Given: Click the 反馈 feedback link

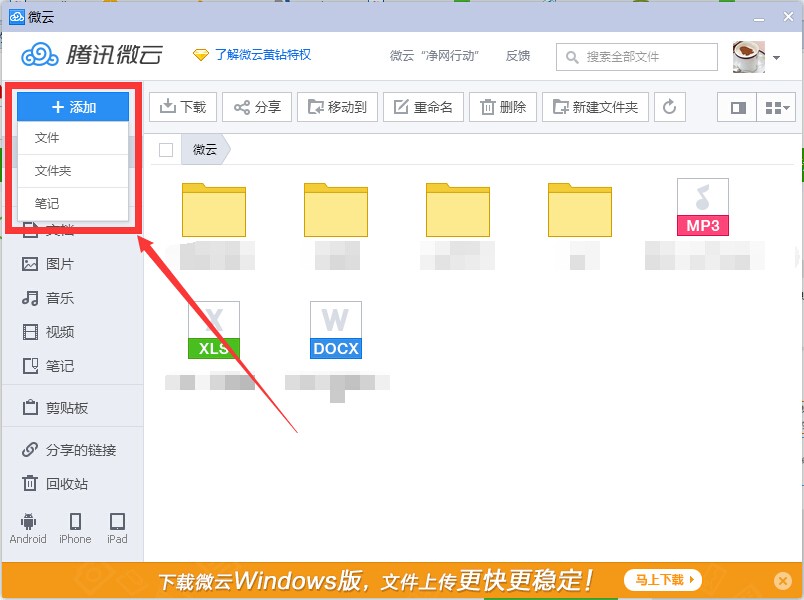Looking at the screenshot, I should click(518, 55).
